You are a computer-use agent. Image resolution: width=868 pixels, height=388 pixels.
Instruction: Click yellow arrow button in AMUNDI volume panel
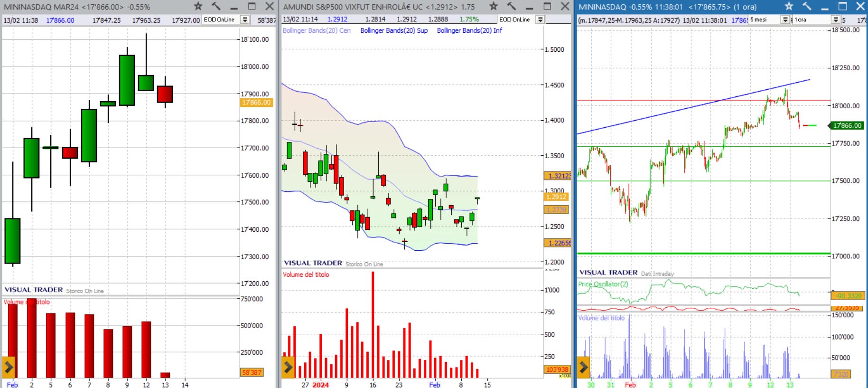(288, 367)
